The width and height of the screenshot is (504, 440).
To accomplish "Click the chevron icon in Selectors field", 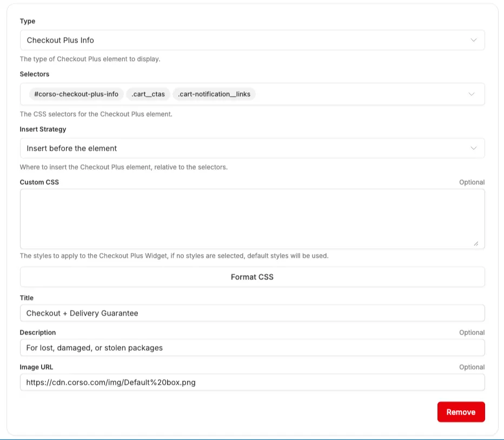I will tap(472, 94).
